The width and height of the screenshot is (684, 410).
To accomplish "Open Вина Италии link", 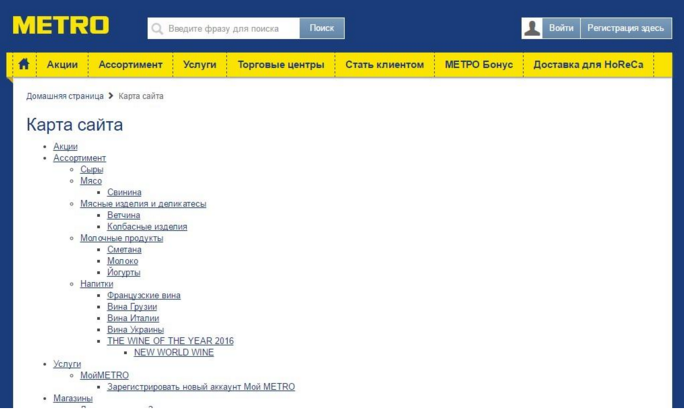I will [133, 318].
